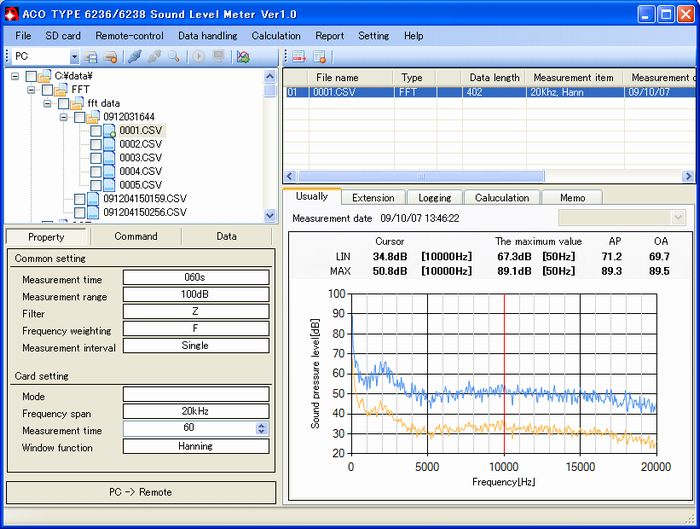Select the 0003.CSV file icon in tree
The width and height of the screenshot is (700, 529).
(x=110, y=158)
